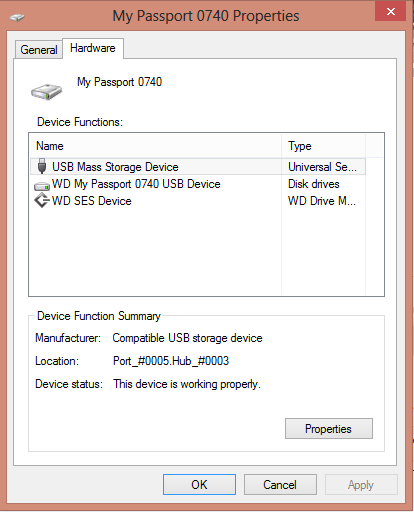Image resolution: width=414 pixels, height=512 pixels.
Task: Close the My Passport 0740 Properties dialog
Action: [391, 12]
